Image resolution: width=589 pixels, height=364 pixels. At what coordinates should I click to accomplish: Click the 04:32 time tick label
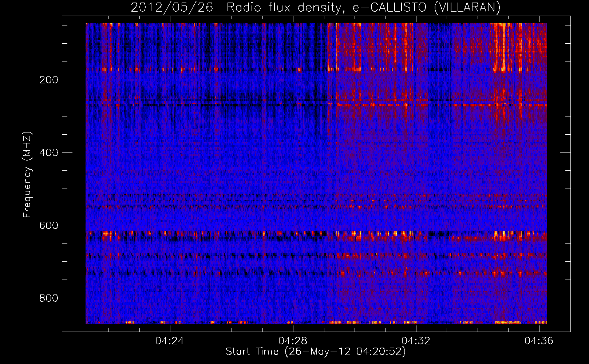[x=416, y=341]
